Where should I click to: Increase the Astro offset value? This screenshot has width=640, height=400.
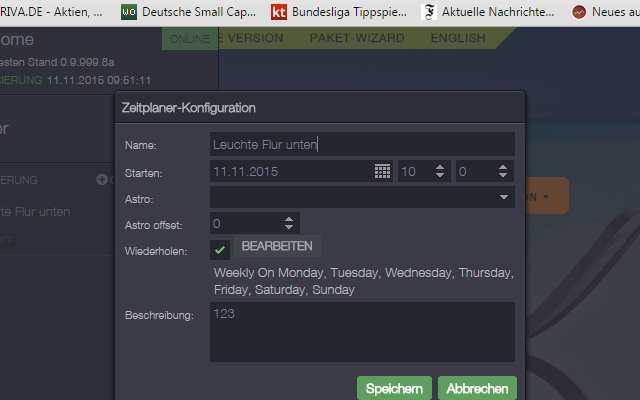[289, 219]
